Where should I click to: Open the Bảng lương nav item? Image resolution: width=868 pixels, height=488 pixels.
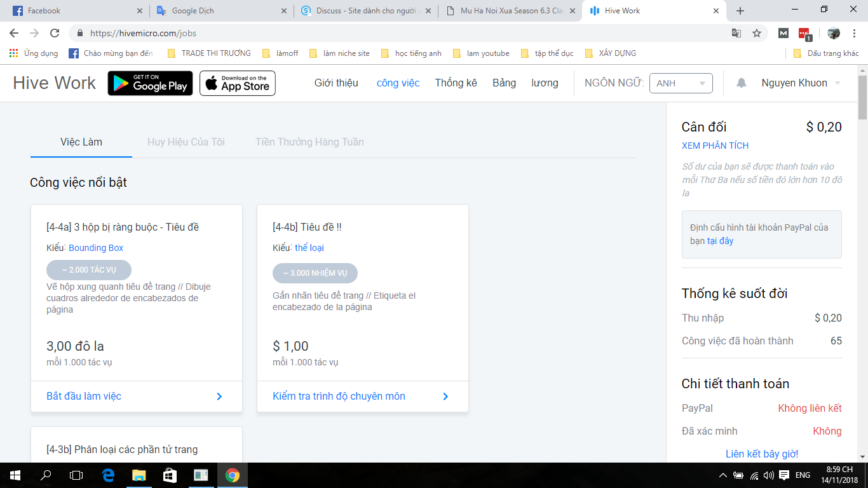point(526,83)
